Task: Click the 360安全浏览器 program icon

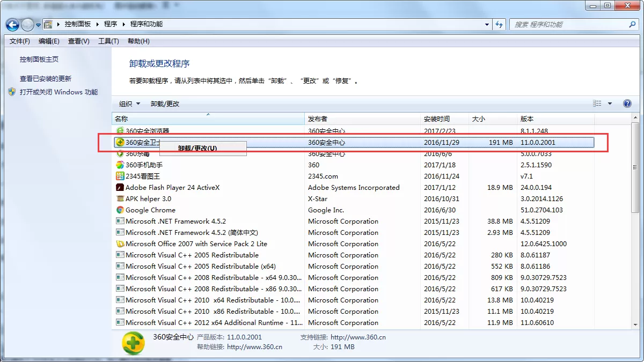Action: click(120, 131)
